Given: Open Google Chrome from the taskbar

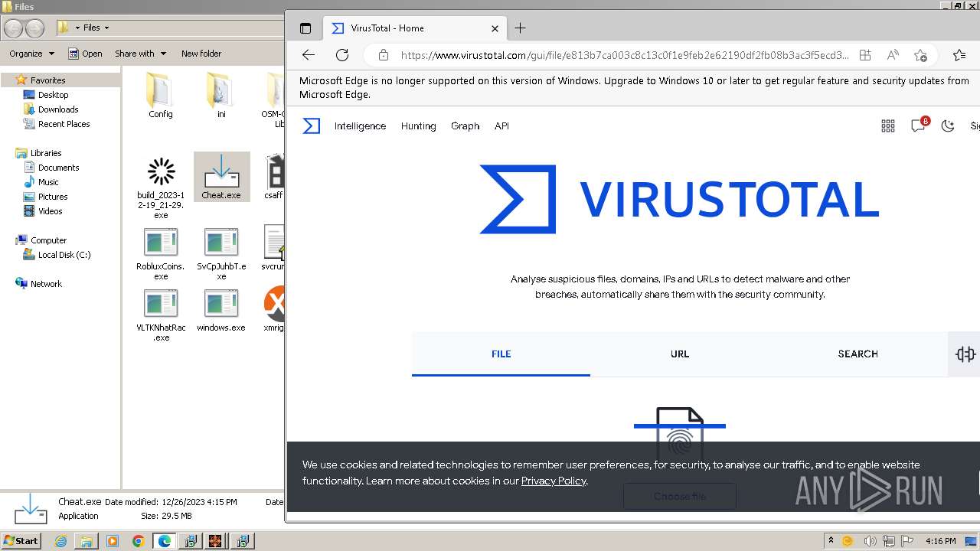Looking at the screenshot, I should [x=138, y=541].
